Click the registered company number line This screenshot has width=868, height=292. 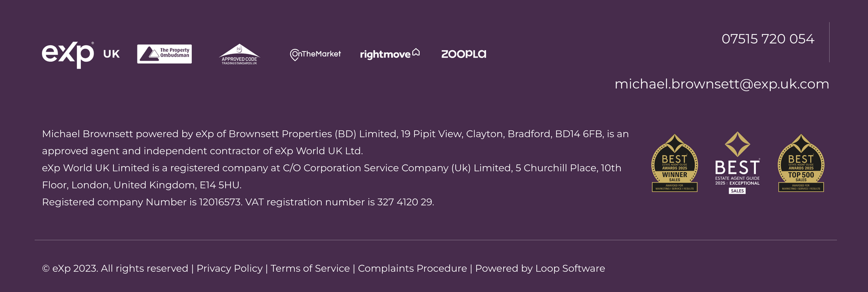(x=238, y=202)
